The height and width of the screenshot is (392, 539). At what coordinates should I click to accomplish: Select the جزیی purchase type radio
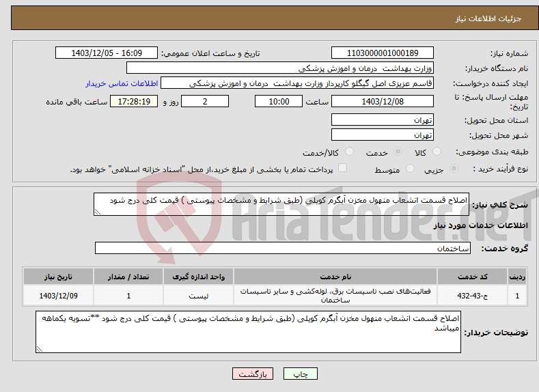tap(454, 169)
